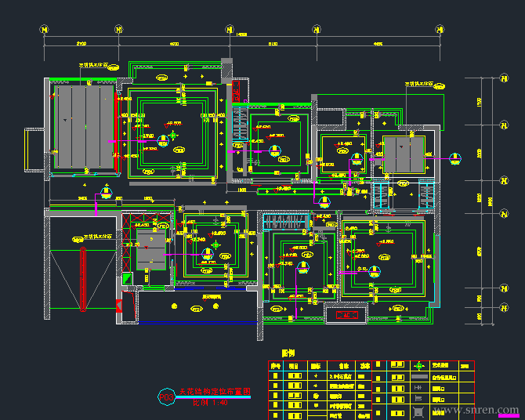Click the red 天花结构定位布置图 title text

215,392
